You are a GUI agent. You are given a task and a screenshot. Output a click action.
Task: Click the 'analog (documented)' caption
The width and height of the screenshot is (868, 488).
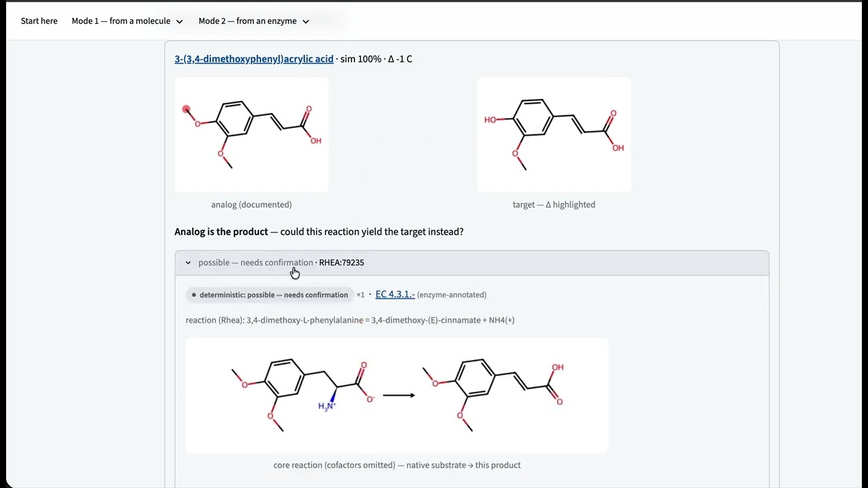(252, 205)
